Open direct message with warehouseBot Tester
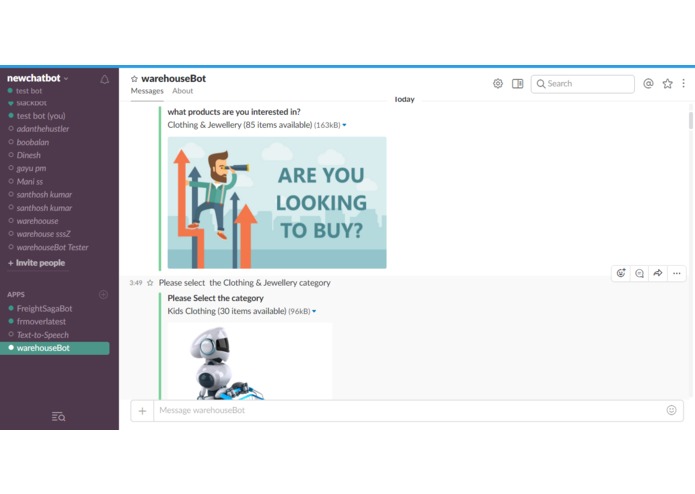Screen dimensions: 695x494 point(52,247)
